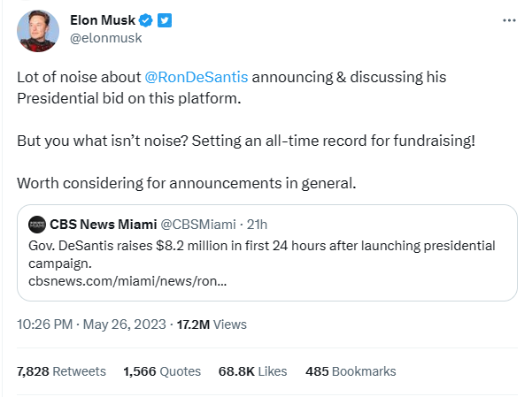Show the 7,828 Retweets list
The height and width of the screenshot is (397, 532).
(x=61, y=371)
